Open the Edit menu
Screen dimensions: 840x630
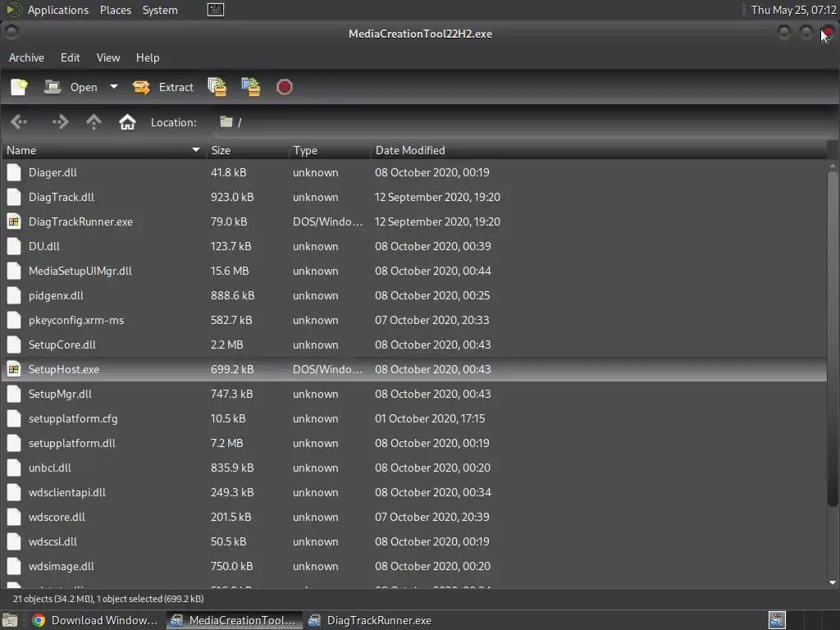coord(71,57)
